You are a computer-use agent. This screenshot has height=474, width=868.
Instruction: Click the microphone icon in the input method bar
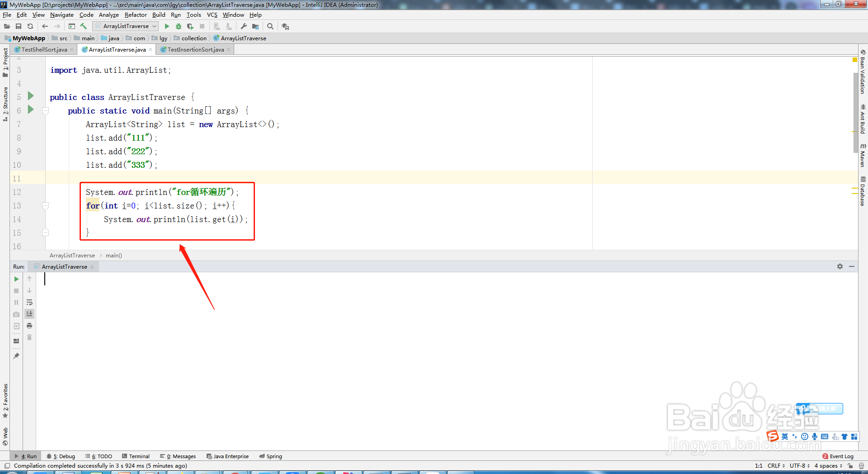pyautogui.click(x=815, y=436)
